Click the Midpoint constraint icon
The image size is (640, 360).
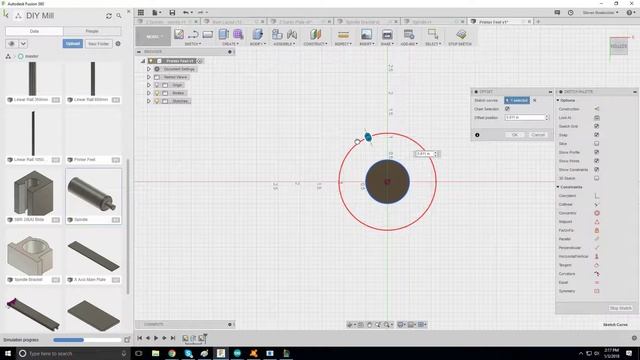click(597, 222)
